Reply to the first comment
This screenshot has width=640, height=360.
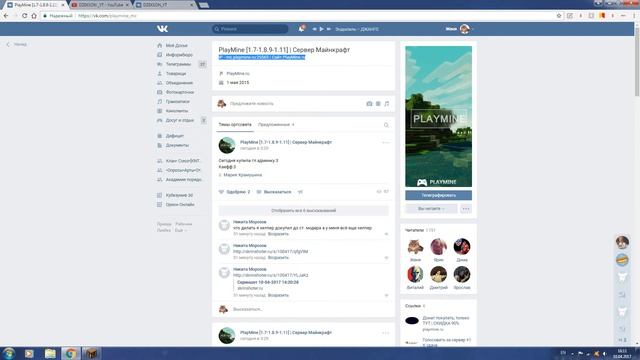pyautogui.click(x=278, y=234)
